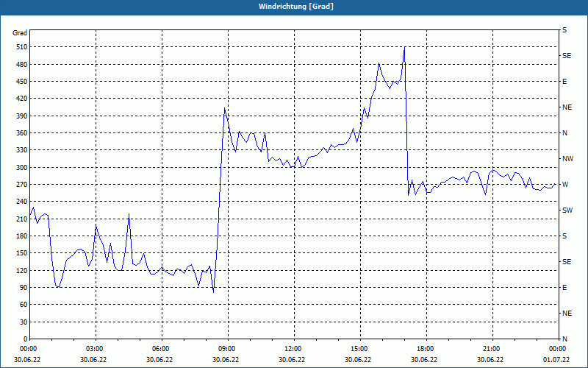Click the NE compass label level with 405
Viewport: 588px width, 368px height.
click(x=567, y=107)
